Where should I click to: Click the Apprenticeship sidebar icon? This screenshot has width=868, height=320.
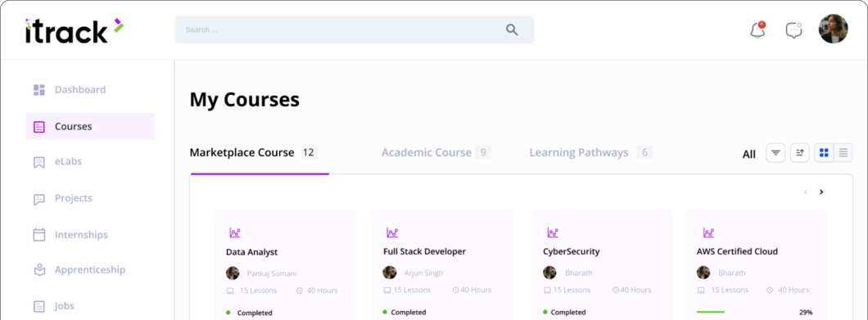(x=38, y=270)
